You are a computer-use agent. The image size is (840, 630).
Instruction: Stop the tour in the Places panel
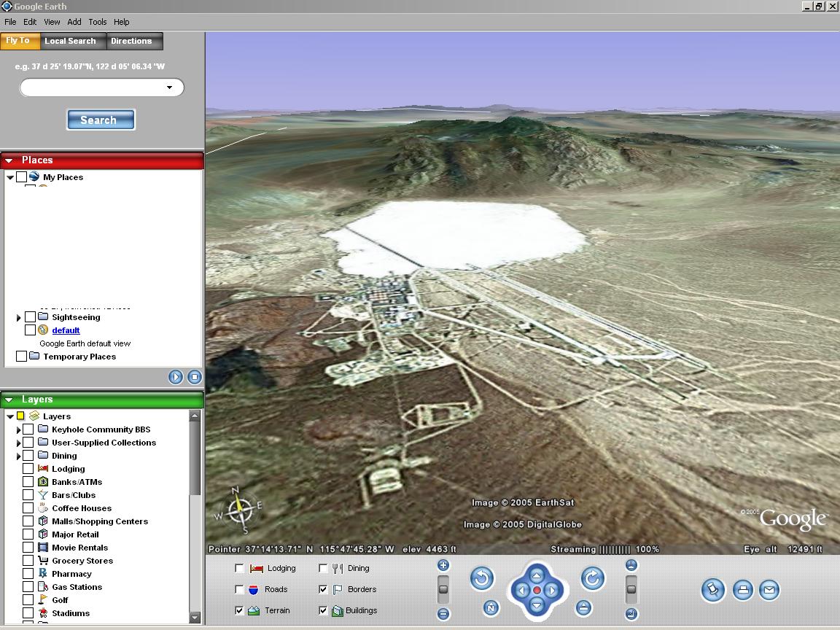195,377
